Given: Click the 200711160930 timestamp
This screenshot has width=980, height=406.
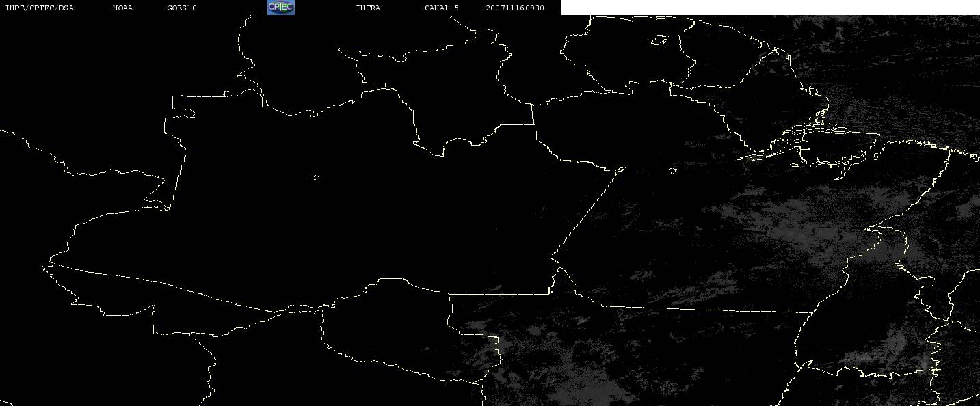Looking at the screenshot, I should pos(515,8).
